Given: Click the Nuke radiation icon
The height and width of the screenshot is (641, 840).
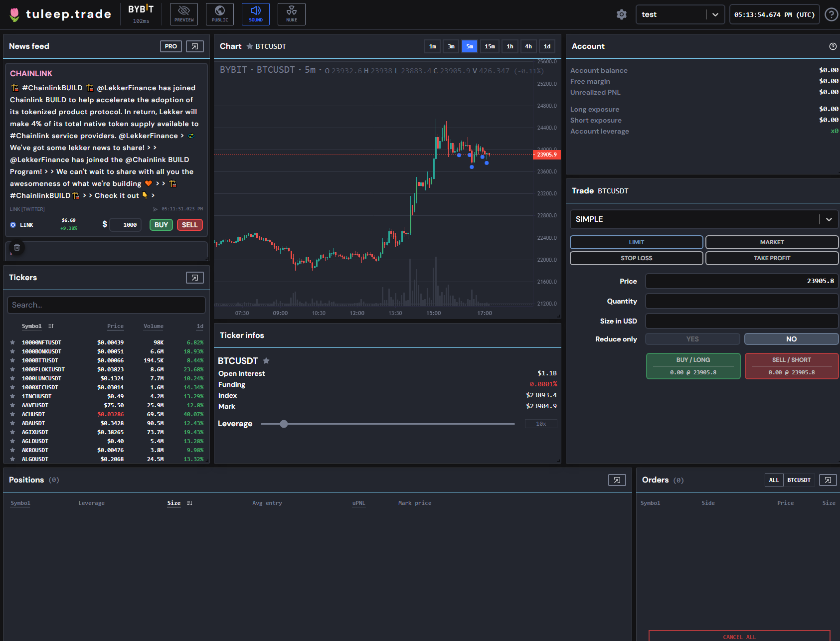Looking at the screenshot, I should click(x=292, y=14).
